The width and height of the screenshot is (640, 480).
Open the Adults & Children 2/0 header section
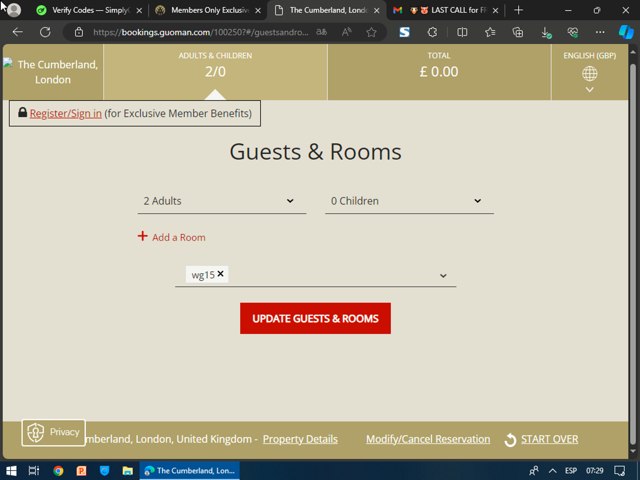(x=215, y=72)
